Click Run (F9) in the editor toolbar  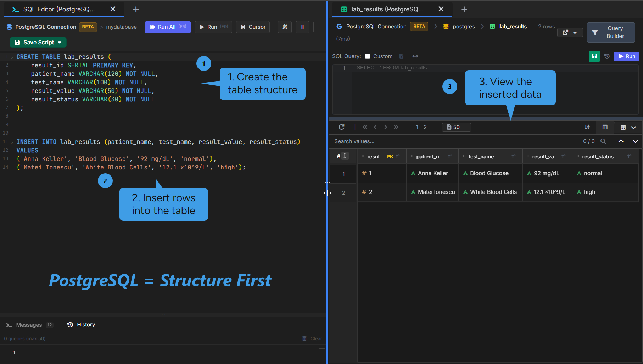click(213, 27)
